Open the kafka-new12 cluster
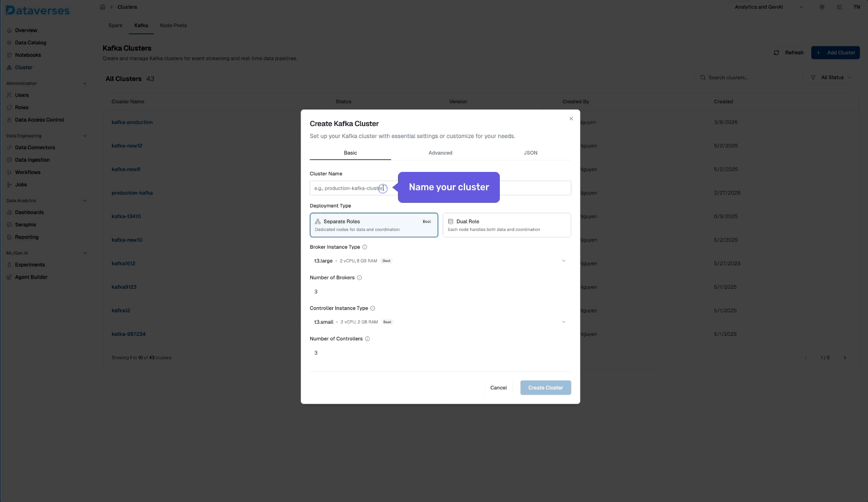This screenshot has width=868, height=502. point(127,146)
